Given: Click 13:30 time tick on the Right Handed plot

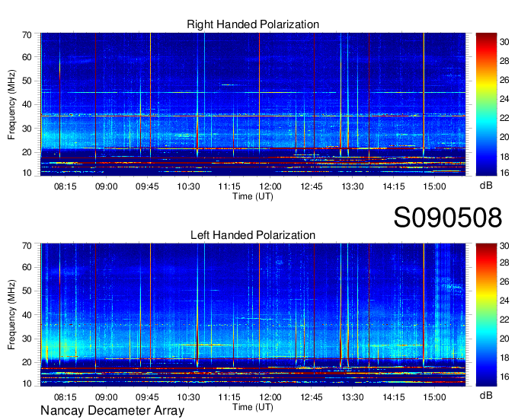Looking at the screenshot, I should [x=353, y=186].
